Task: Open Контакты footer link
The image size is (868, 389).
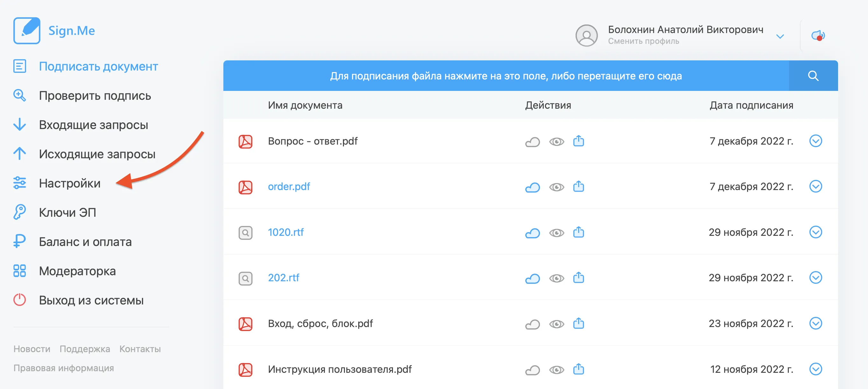Action: 140,349
